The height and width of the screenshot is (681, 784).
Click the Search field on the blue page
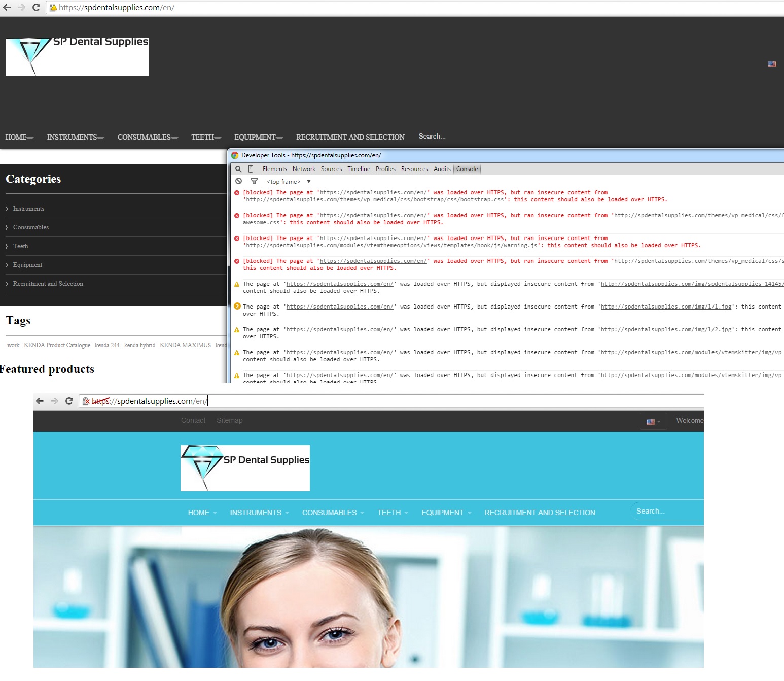coord(667,511)
